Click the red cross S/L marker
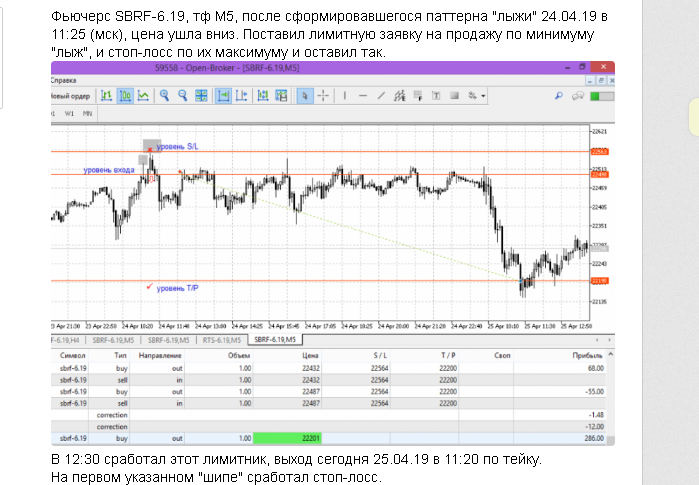The image size is (699, 485). (150, 150)
